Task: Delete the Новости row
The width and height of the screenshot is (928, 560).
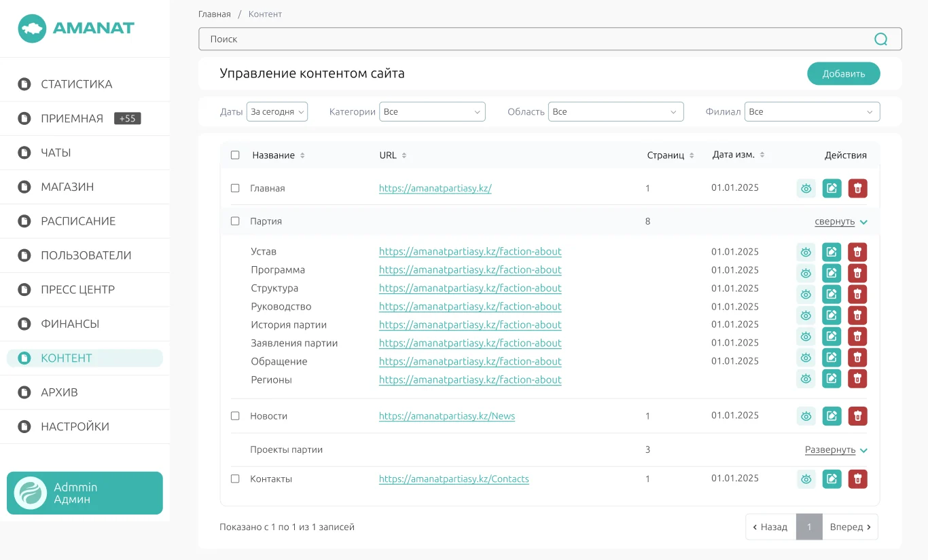Action: 858,416
